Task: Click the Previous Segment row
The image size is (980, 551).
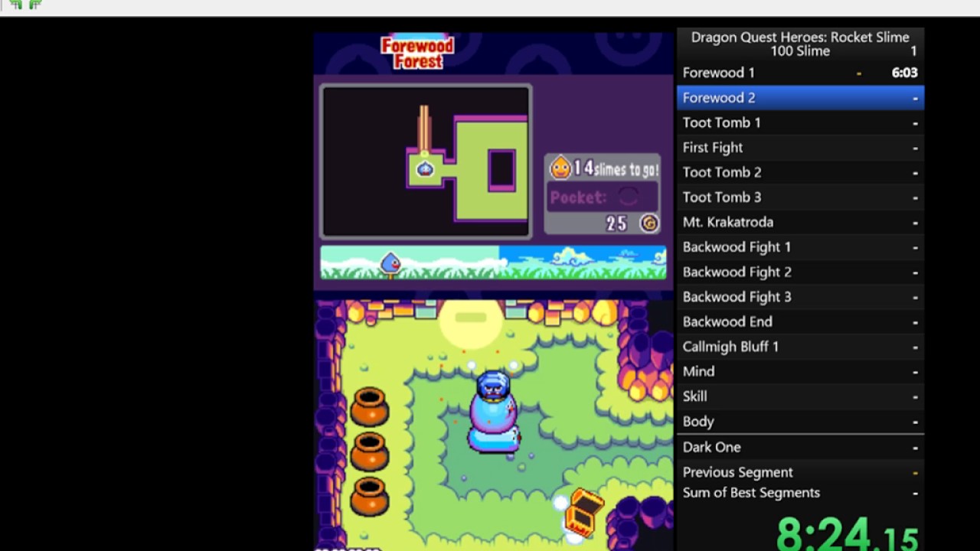Action: tap(800, 472)
